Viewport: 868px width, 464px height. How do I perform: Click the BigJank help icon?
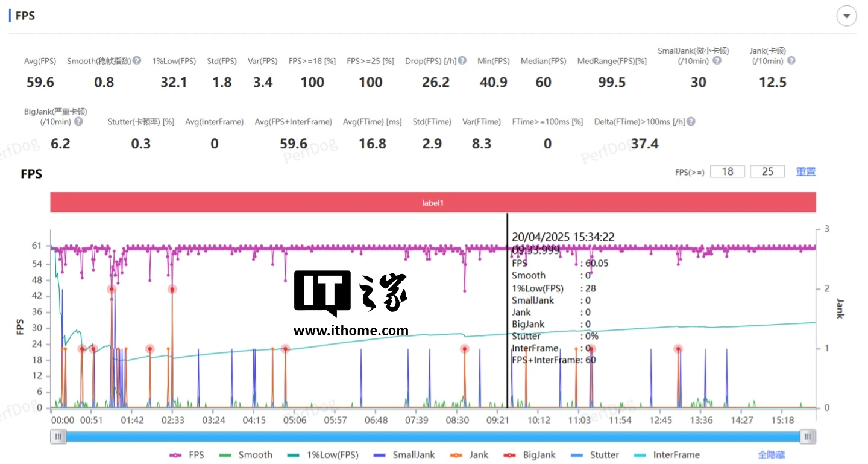pyautogui.click(x=78, y=121)
